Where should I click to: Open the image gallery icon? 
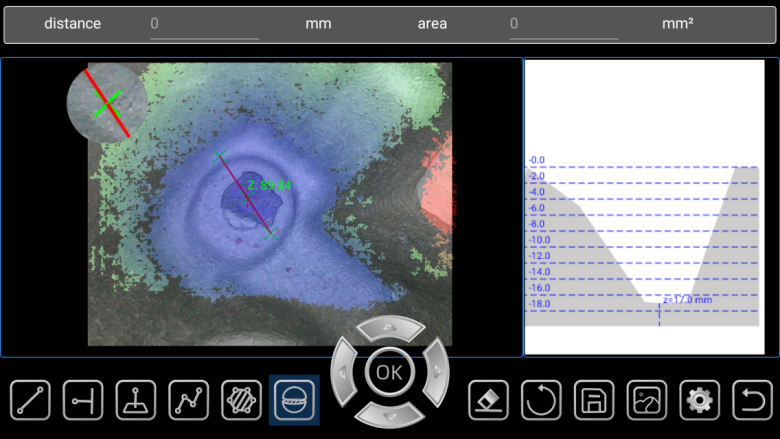pyautogui.click(x=647, y=400)
